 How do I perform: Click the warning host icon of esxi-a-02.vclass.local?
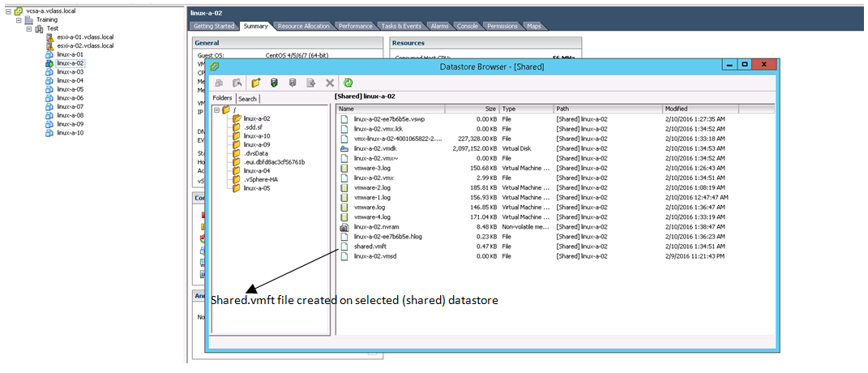[x=49, y=46]
